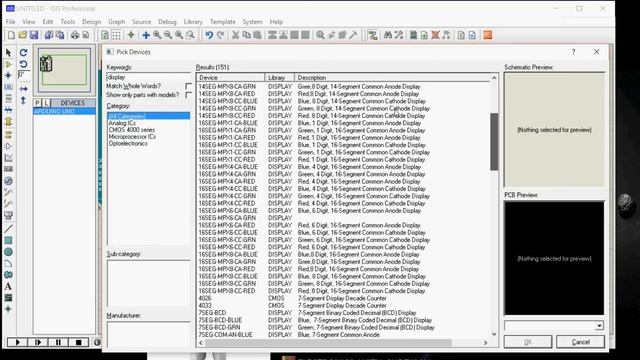Open the Design menu
The image size is (640, 360).
point(91,22)
